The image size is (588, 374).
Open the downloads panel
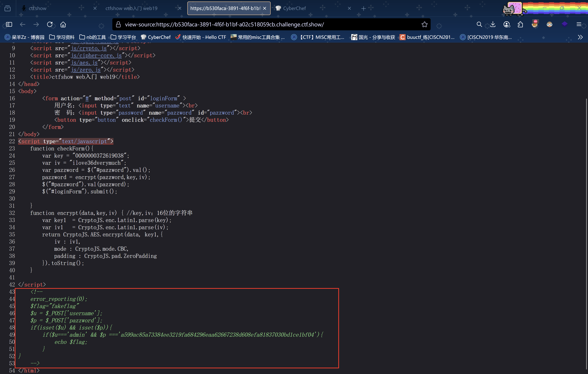pos(493,25)
